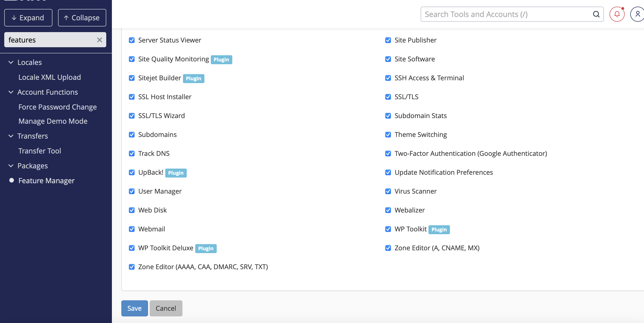The image size is (644, 323).
Task: Toggle Sitejet Builder checkbox
Action: [x=132, y=78]
